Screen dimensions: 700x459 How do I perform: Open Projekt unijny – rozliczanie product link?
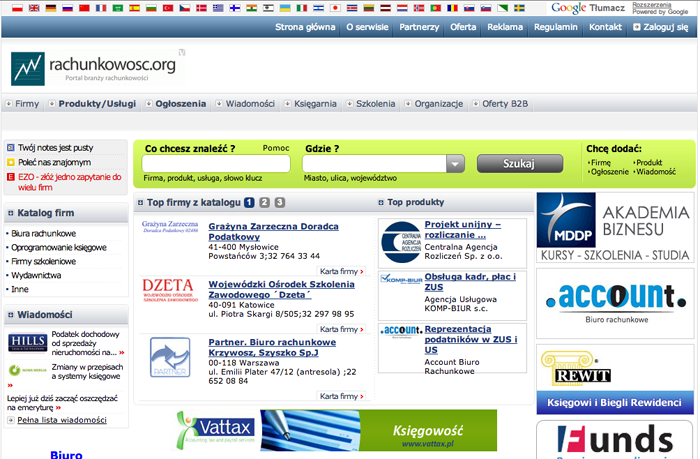pyautogui.click(x=462, y=230)
